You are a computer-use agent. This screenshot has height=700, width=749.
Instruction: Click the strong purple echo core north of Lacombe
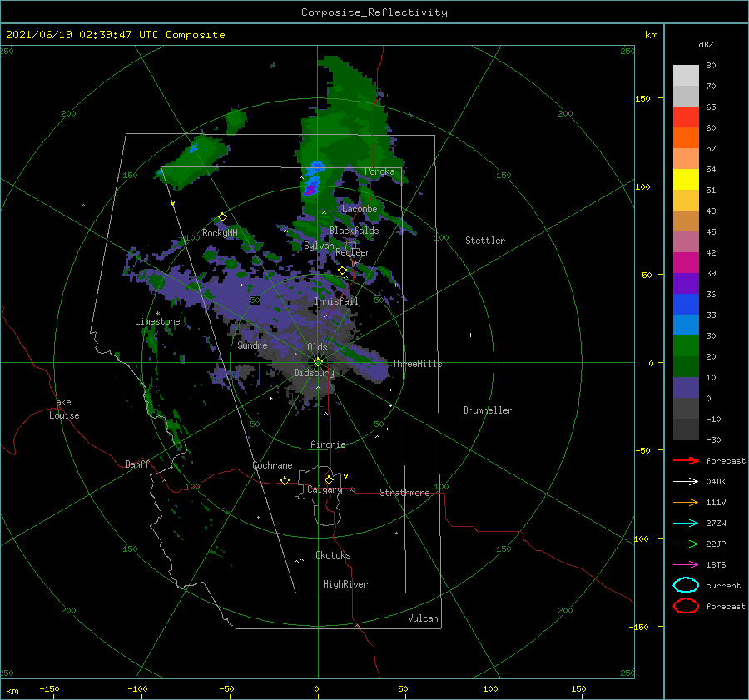[x=310, y=191]
